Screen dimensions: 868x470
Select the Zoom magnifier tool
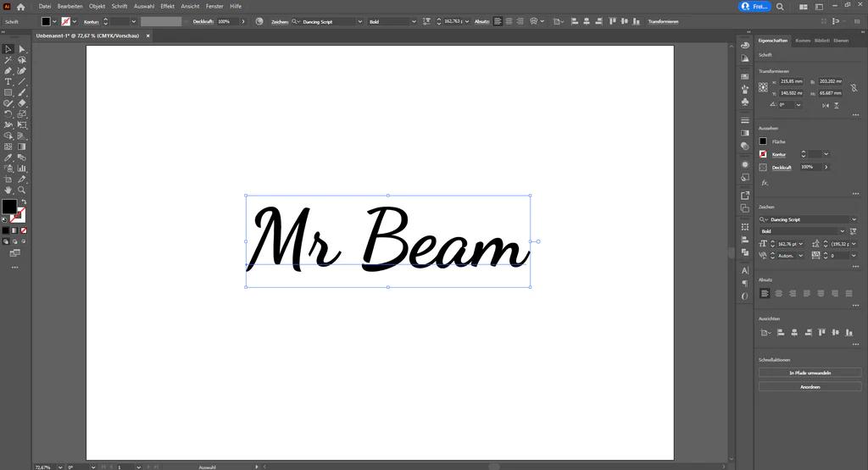click(22, 190)
